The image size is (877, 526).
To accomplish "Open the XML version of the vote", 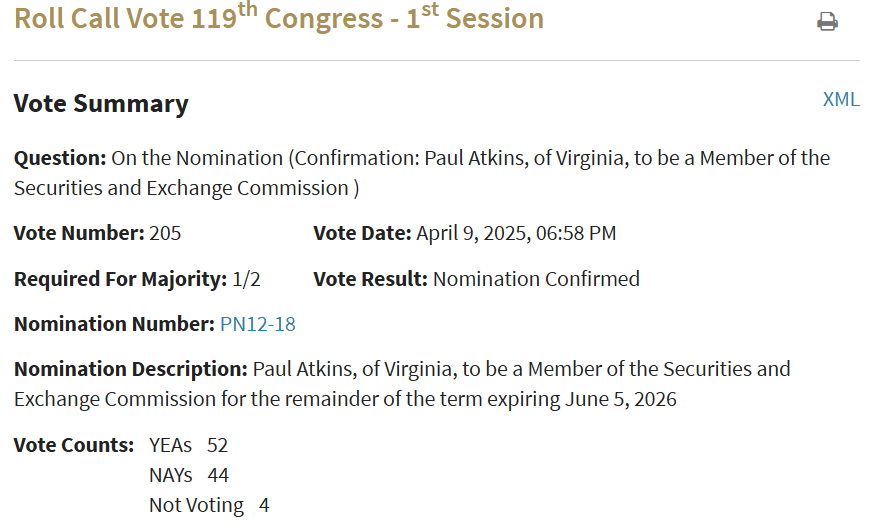I will click(841, 99).
